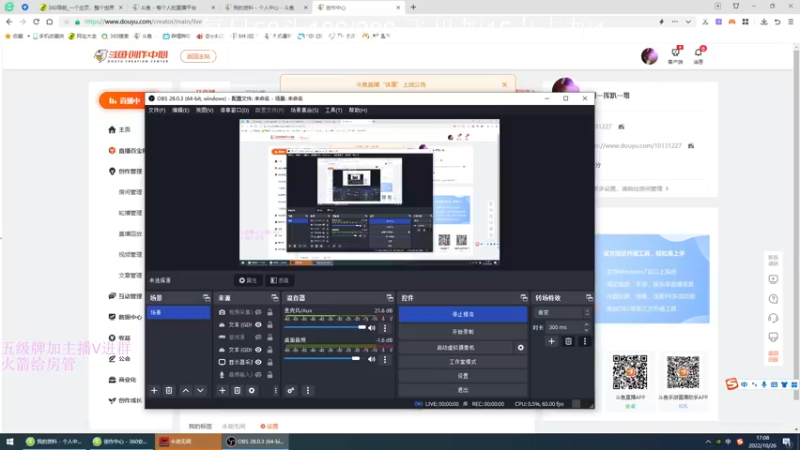Show the video capture source via eye icon

click(x=259, y=312)
